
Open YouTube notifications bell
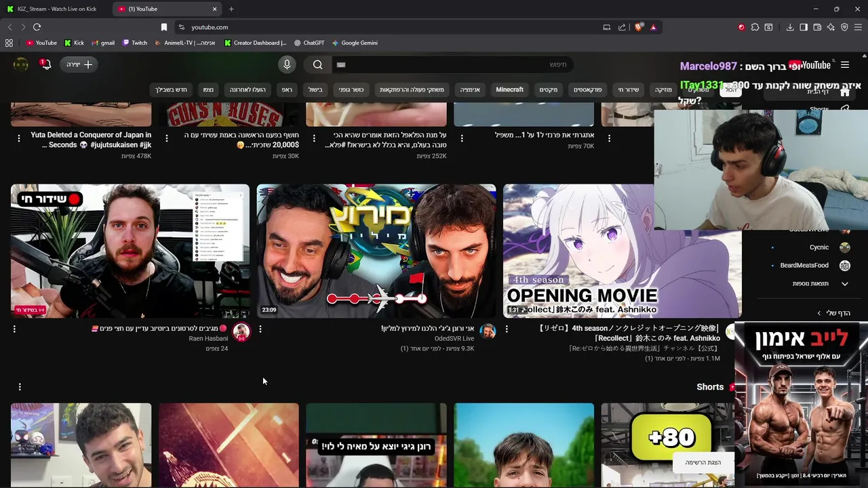[x=45, y=64]
